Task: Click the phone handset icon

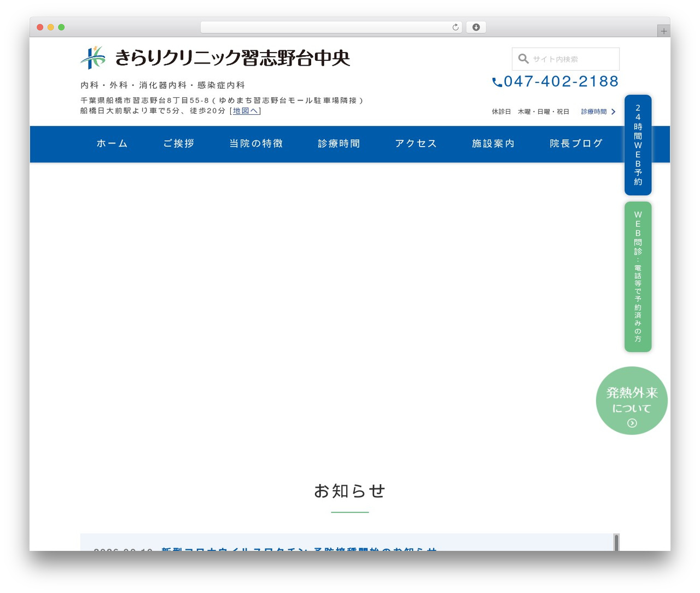Action: 497,82
